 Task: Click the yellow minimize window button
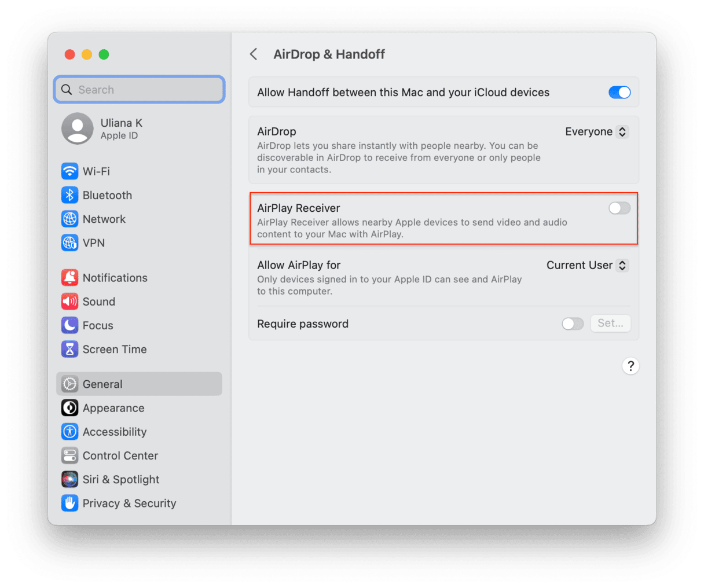(87, 54)
